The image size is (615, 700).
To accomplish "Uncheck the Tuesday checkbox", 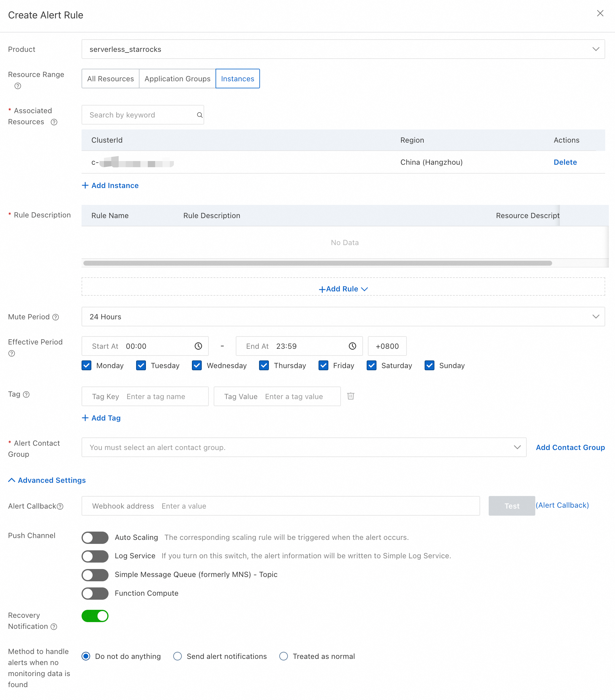I will tap(141, 365).
